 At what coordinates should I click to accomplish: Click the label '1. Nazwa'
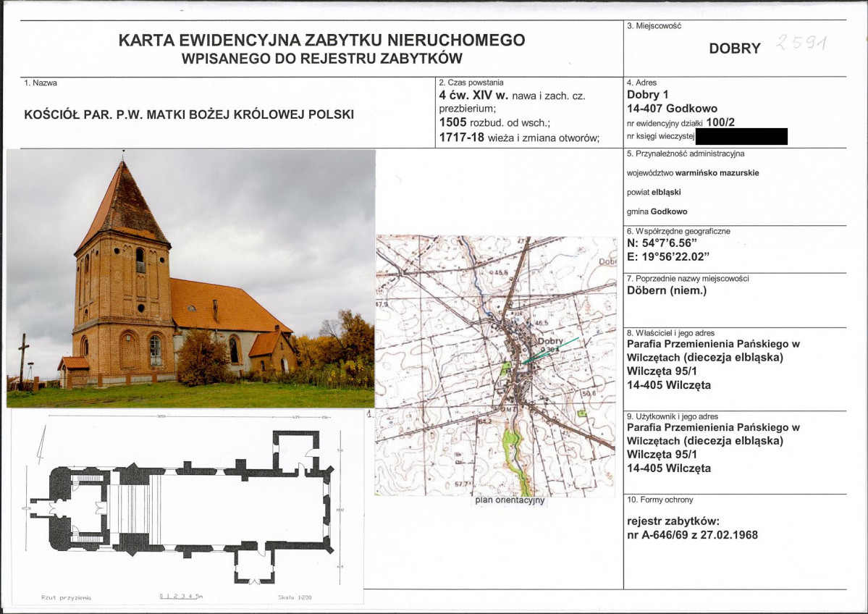[41, 83]
